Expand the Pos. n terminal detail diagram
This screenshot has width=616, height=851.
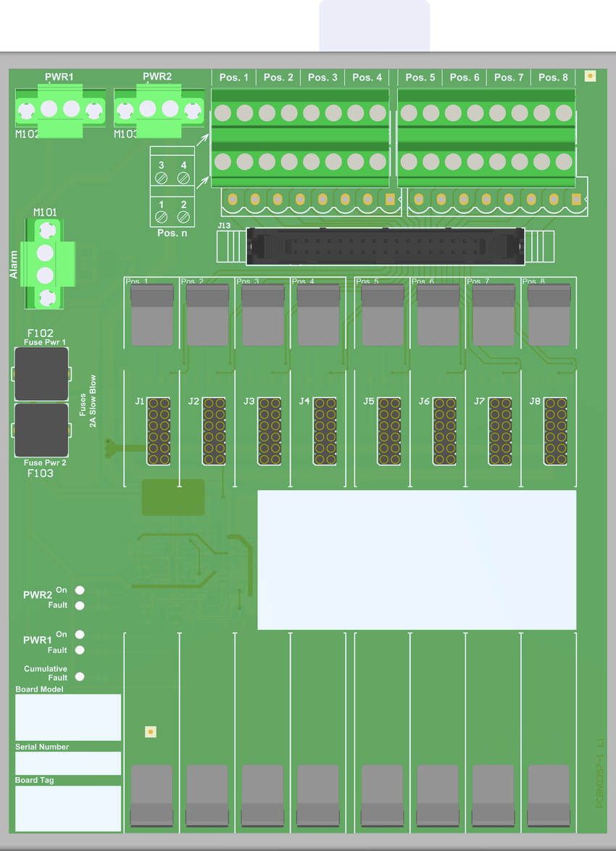(172, 185)
